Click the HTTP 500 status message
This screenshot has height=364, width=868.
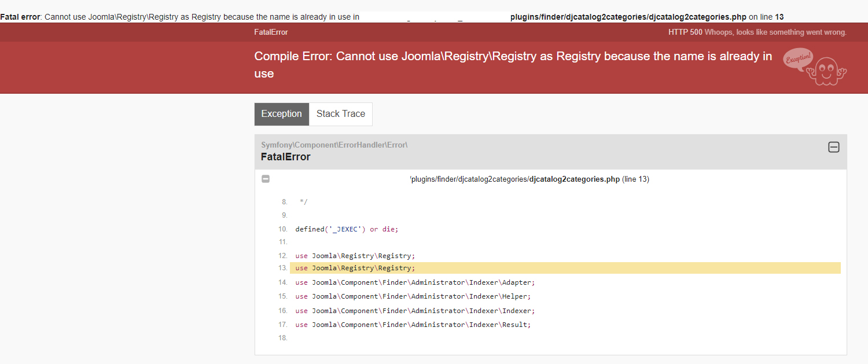pos(757,32)
